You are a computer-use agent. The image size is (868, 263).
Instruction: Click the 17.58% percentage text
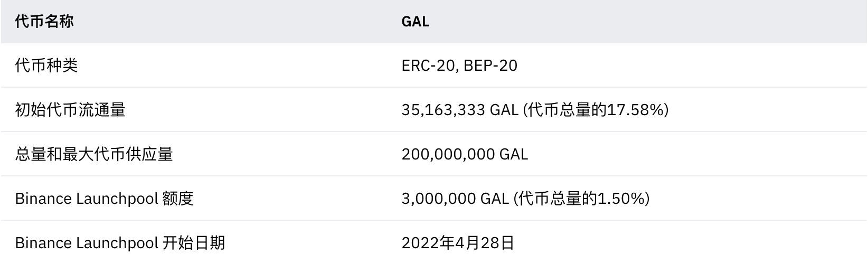(635, 110)
